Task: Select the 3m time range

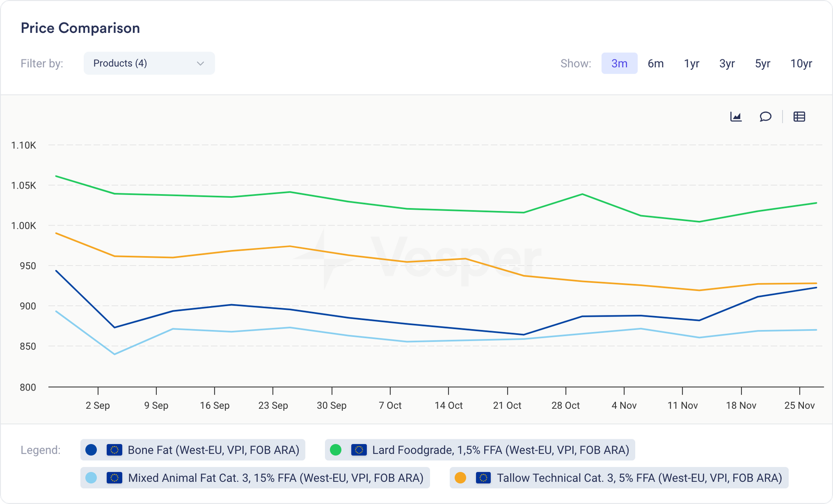Action: [x=619, y=64]
